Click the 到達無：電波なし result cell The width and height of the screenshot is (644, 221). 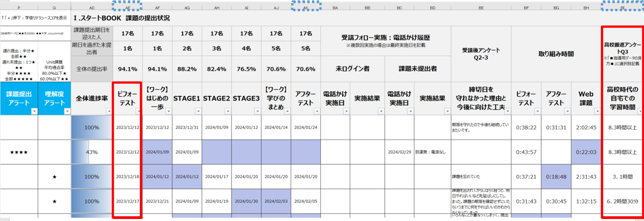coord(432,152)
